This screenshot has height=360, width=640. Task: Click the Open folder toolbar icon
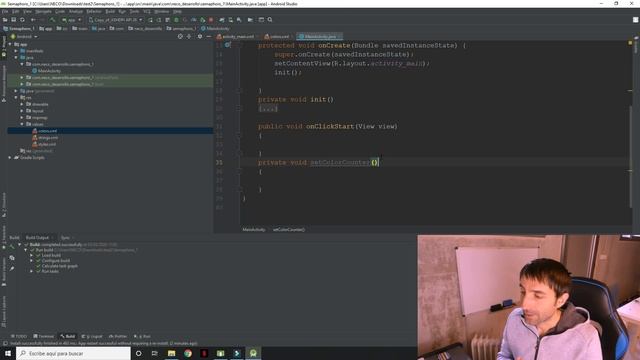[x=5, y=20]
